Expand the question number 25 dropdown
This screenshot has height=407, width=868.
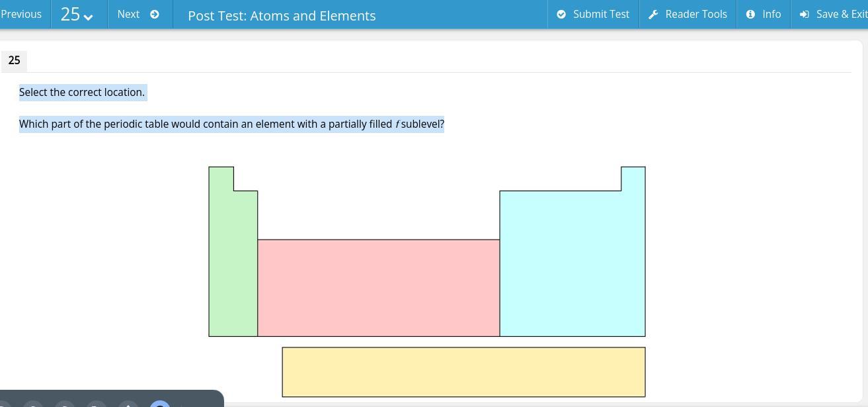pyautogui.click(x=77, y=15)
